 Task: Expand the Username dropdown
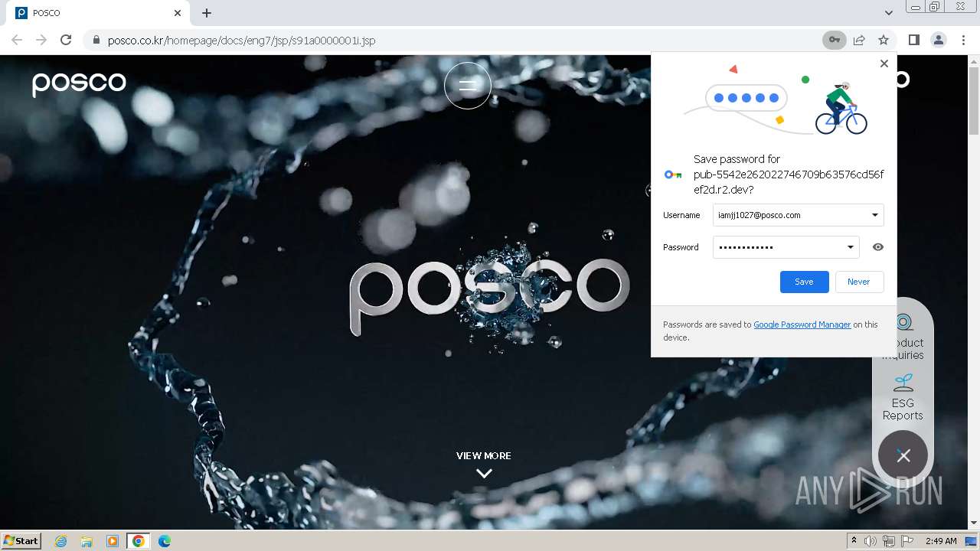[874, 215]
